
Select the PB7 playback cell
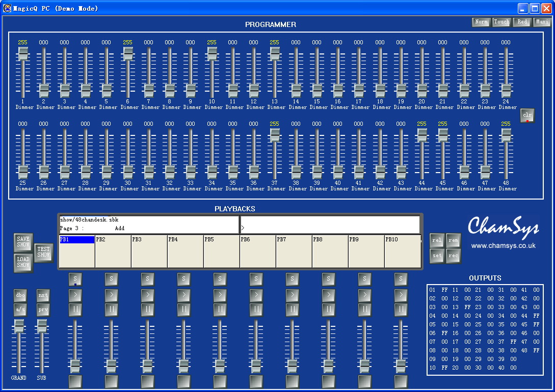pos(294,251)
